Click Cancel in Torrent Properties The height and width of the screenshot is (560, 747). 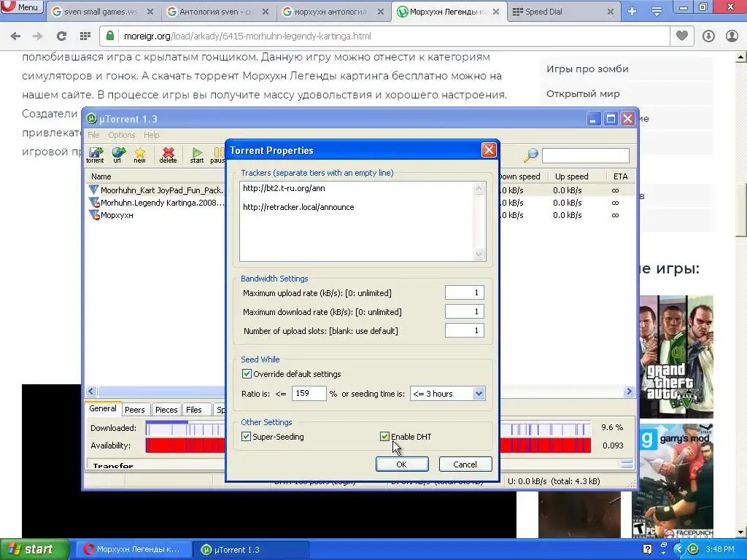[465, 464]
